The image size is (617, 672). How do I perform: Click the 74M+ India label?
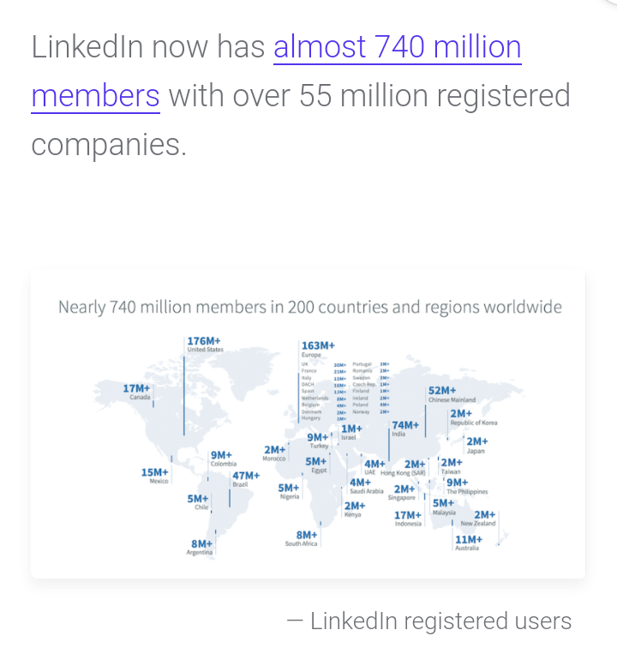(x=404, y=428)
